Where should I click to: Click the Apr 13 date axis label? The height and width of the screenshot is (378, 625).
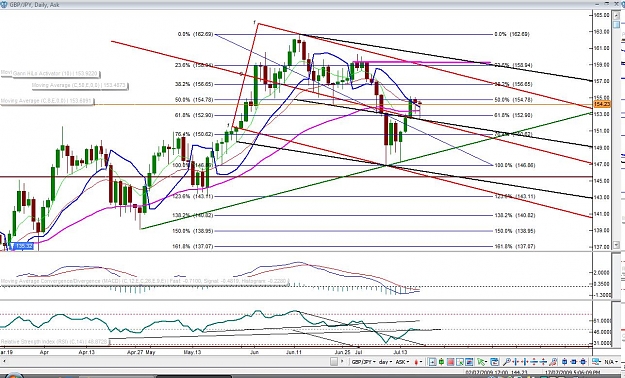pyautogui.click(x=86, y=352)
